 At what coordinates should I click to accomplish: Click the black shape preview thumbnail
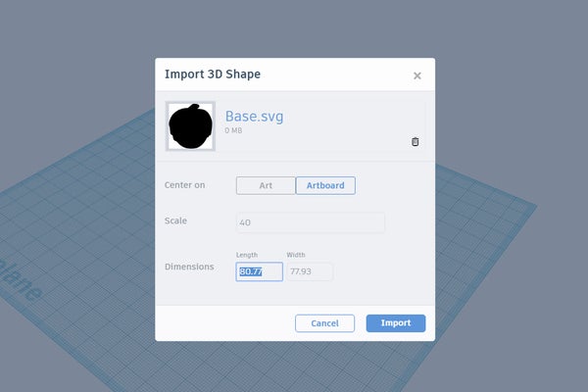pyautogui.click(x=191, y=127)
